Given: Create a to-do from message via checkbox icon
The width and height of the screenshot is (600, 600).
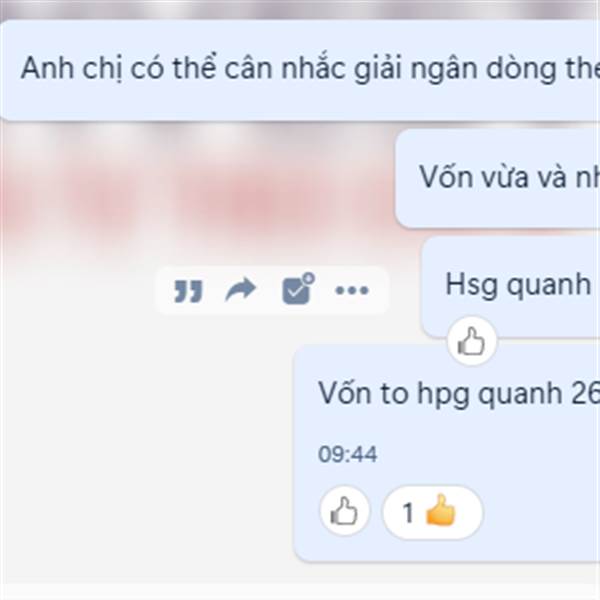Looking at the screenshot, I should point(298,289).
